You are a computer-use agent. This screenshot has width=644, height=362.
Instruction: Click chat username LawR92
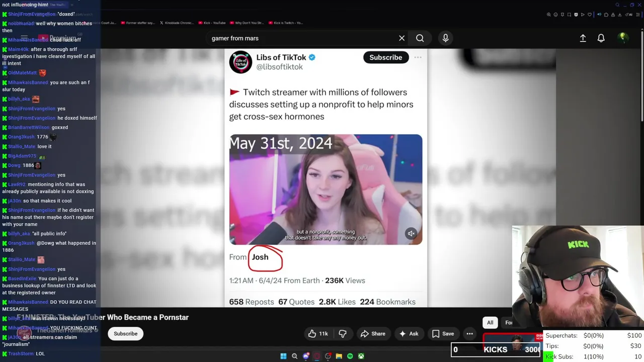(x=17, y=185)
